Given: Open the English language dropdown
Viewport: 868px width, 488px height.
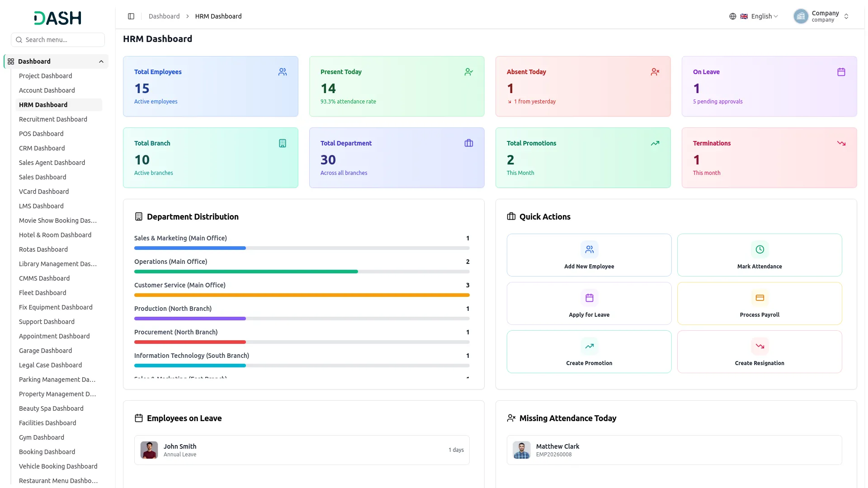Looking at the screenshot, I should pos(759,16).
